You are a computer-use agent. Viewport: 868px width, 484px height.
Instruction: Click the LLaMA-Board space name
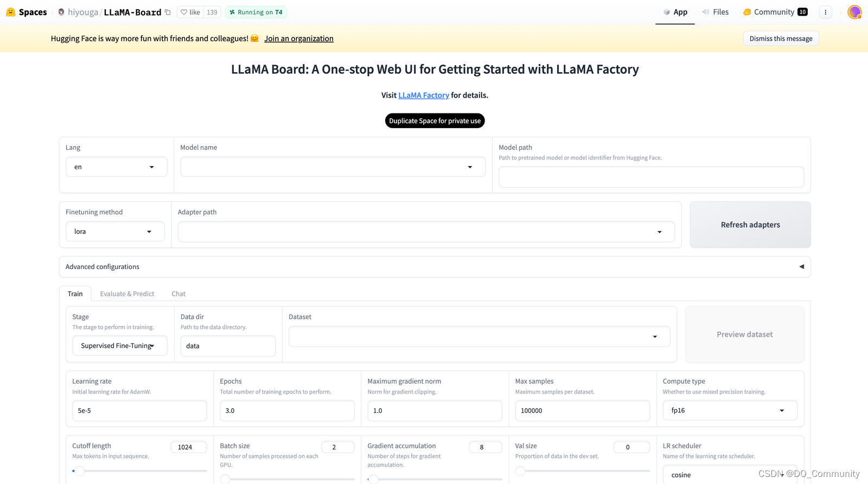pyautogui.click(x=132, y=12)
